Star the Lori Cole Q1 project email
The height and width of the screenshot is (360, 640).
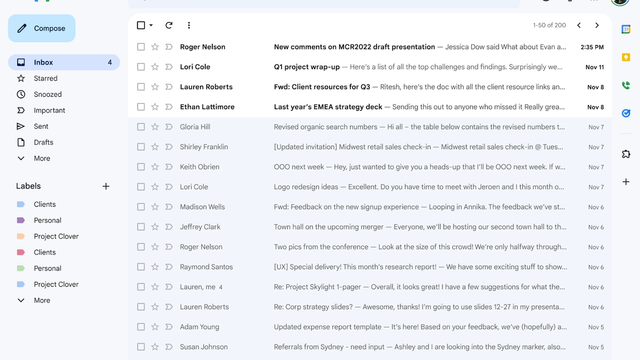(155, 67)
